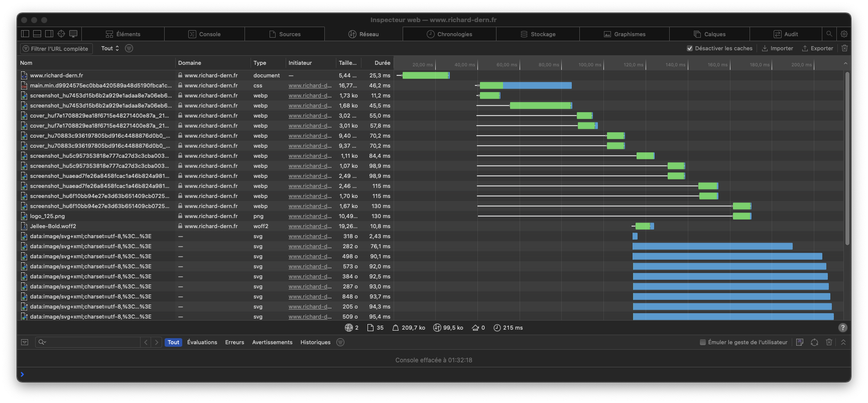Click the Exporter button
Viewport: 868px width, 403px height.
tap(817, 48)
